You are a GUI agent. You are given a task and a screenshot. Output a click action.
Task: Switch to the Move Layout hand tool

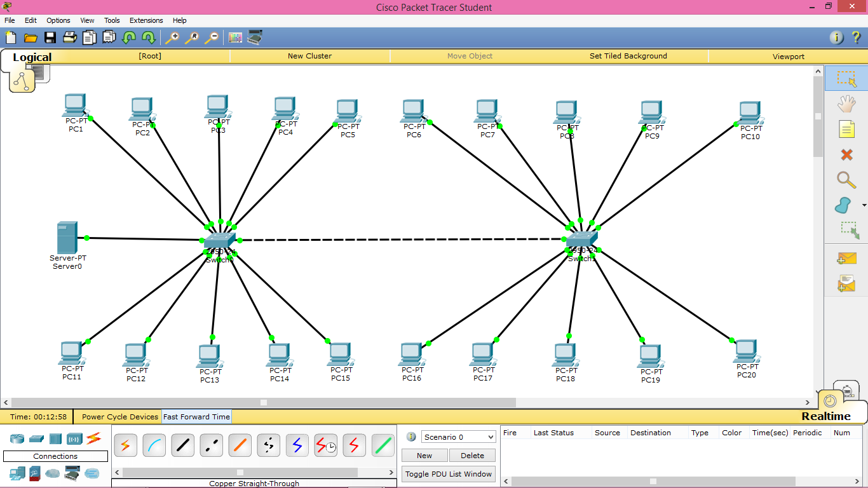coord(846,104)
